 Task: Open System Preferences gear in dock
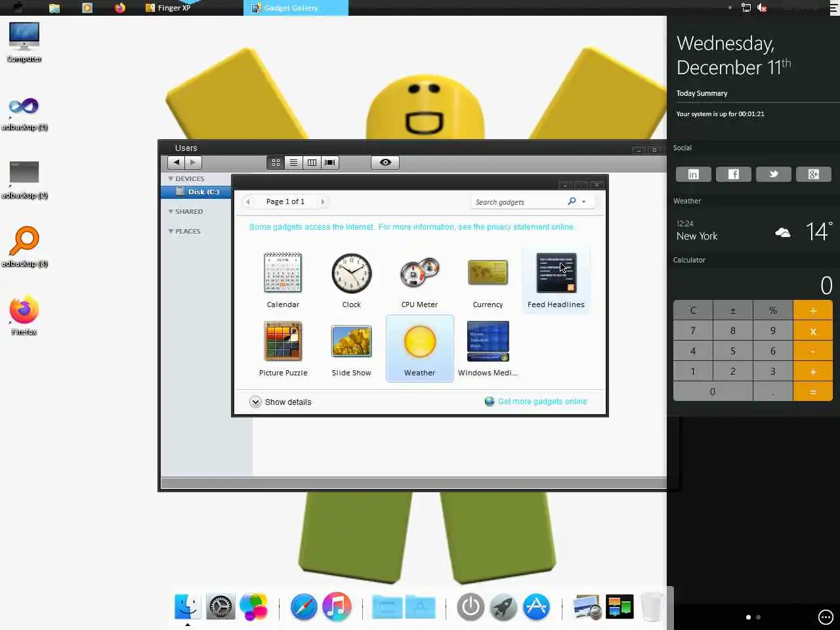click(220, 606)
